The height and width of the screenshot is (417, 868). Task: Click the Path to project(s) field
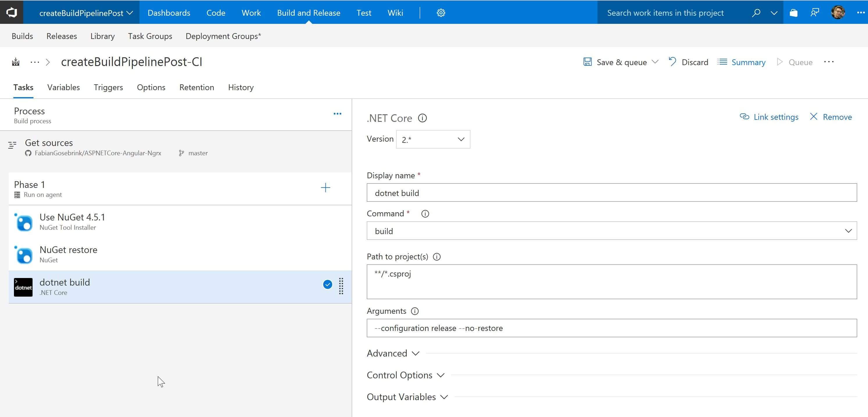tap(611, 281)
